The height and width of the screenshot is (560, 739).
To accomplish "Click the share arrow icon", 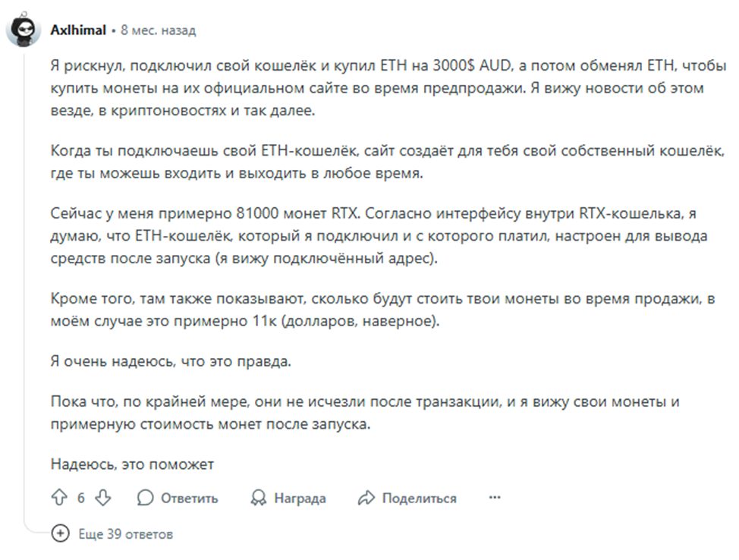I will 366,498.
